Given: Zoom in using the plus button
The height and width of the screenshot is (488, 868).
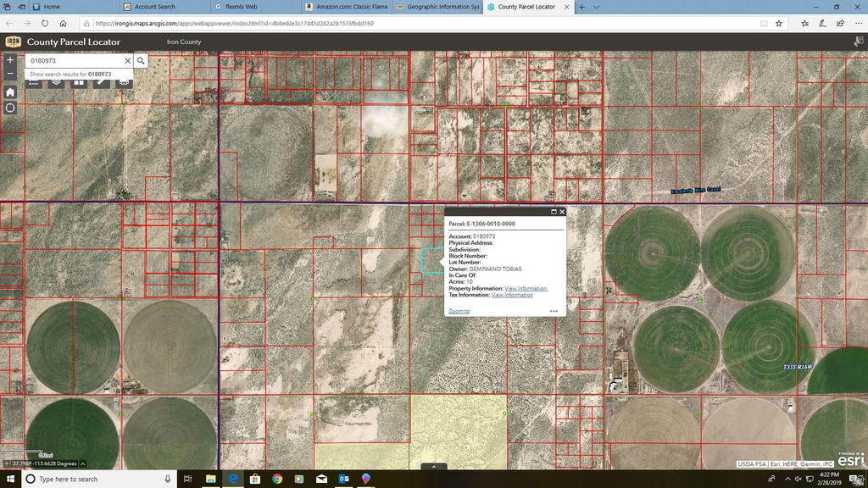Looking at the screenshot, I should [9, 59].
